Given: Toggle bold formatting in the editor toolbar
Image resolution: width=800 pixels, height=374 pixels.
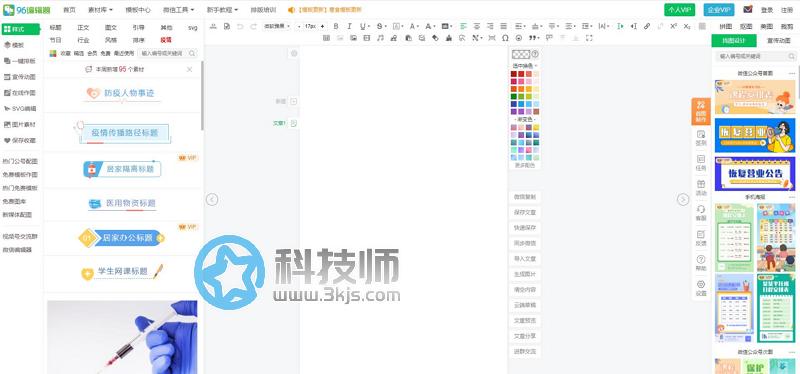Looking at the screenshot, I should [x=336, y=26].
